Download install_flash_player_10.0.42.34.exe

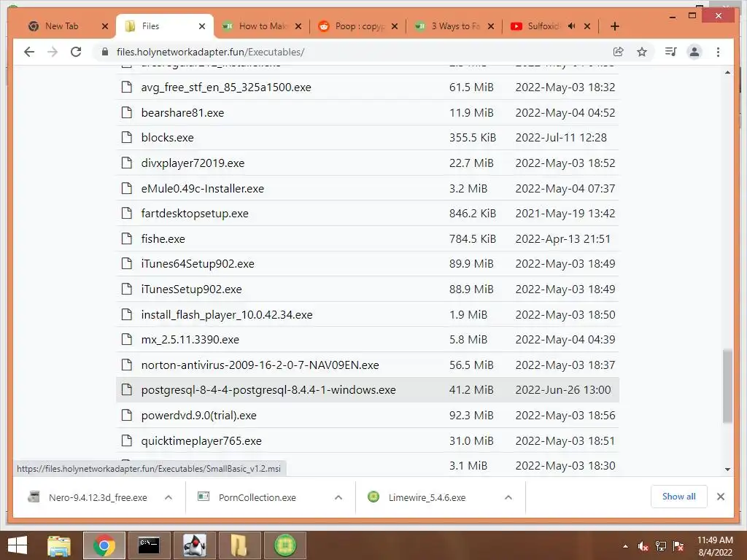227,315
